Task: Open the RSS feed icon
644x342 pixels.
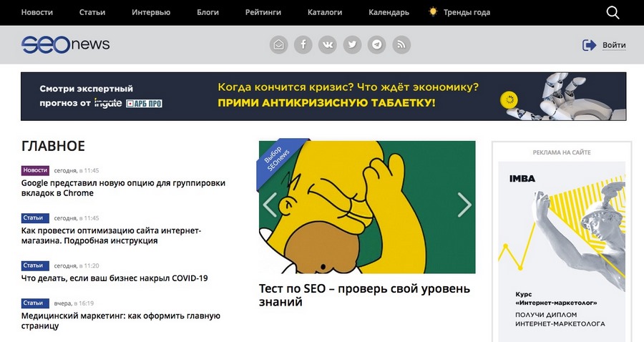Action: (x=401, y=44)
